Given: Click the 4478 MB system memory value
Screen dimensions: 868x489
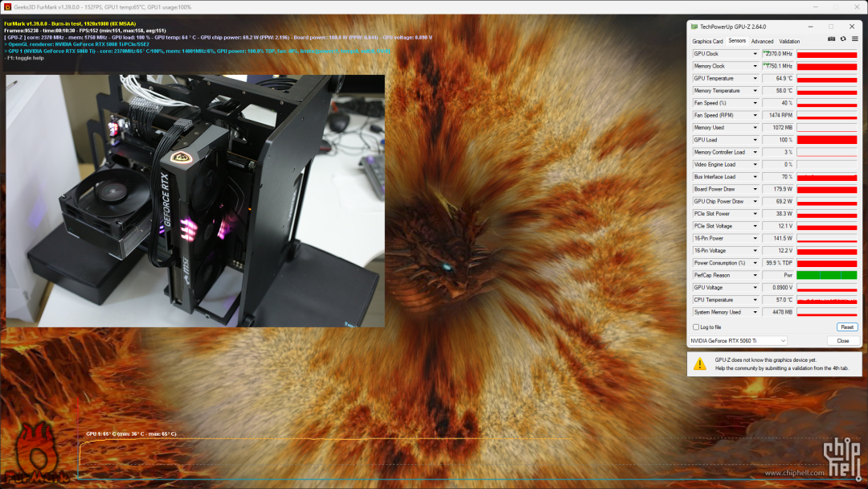Looking at the screenshot, I should point(778,312).
